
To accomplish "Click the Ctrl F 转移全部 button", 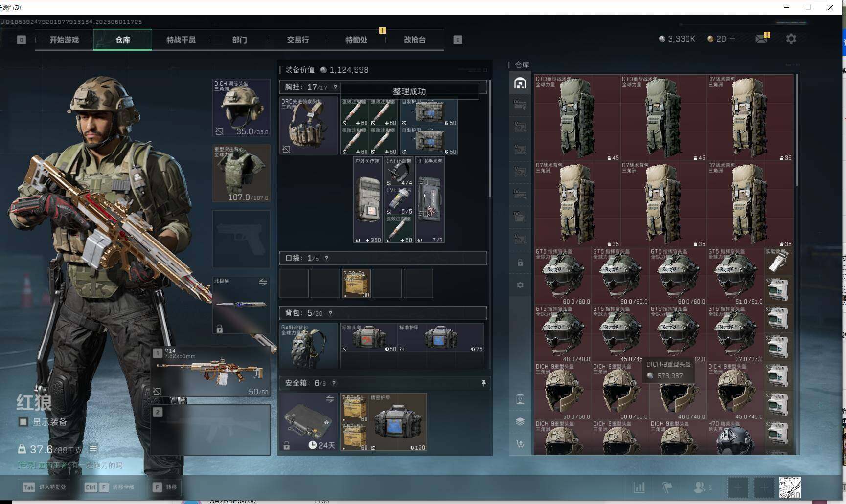I will pyautogui.click(x=109, y=487).
